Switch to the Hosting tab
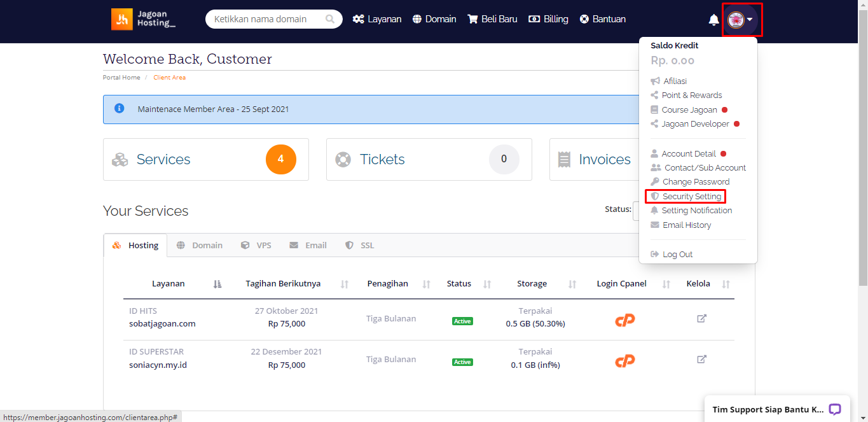The height and width of the screenshot is (422, 868). click(135, 245)
